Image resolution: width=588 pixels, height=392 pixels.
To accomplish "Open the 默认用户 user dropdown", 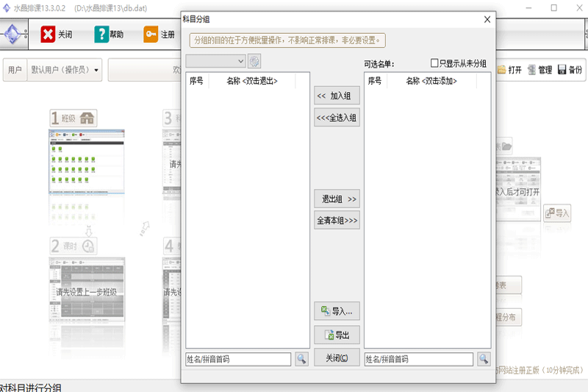I will pos(65,70).
